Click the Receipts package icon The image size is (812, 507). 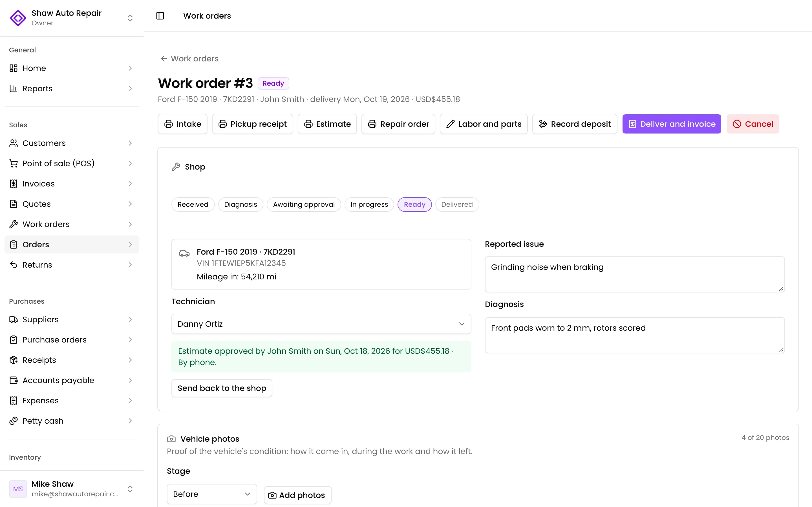click(x=14, y=360)
